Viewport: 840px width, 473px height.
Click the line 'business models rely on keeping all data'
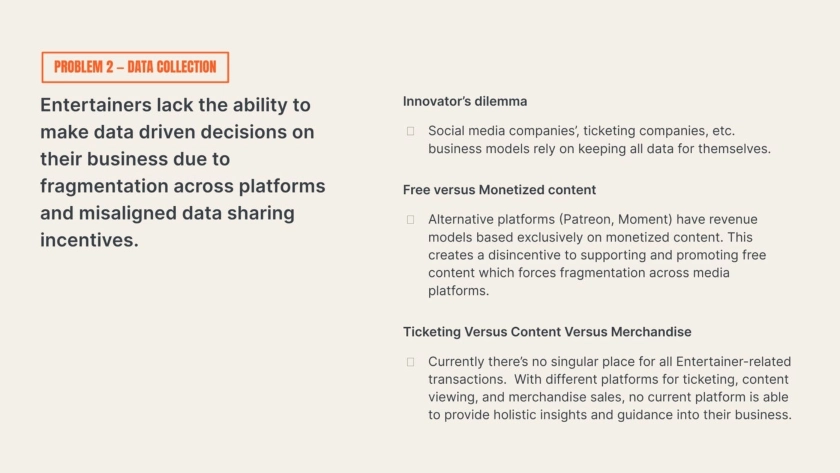[599, 148]
